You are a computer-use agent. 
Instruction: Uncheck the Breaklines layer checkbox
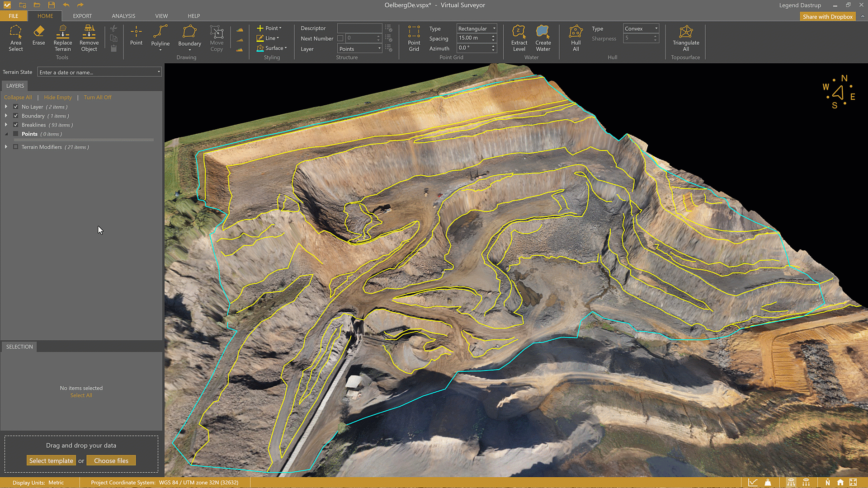(16, 125)
